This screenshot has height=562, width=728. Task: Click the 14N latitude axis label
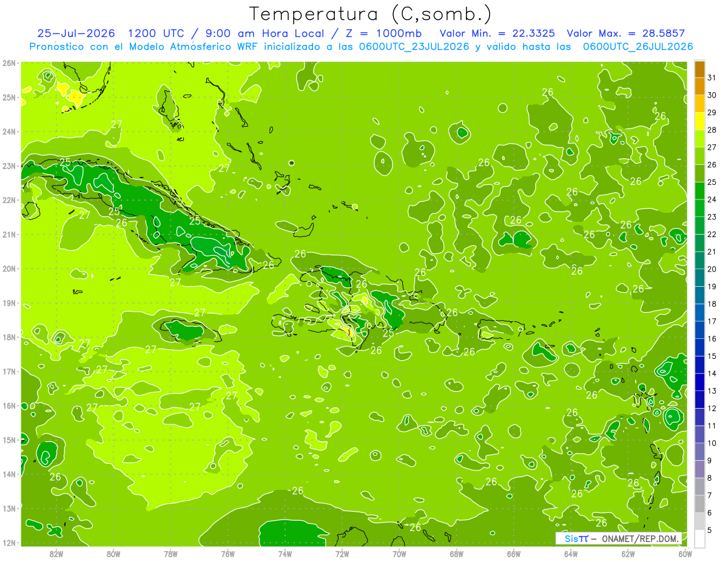[x=8, y=474]
